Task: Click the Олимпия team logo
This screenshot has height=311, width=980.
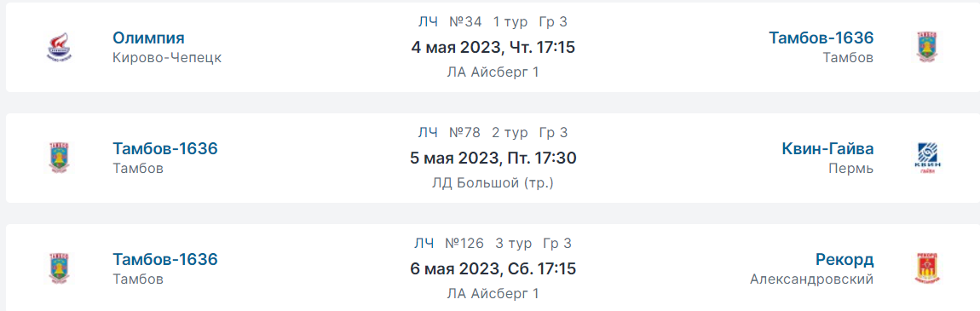Action: pos(60,48)
